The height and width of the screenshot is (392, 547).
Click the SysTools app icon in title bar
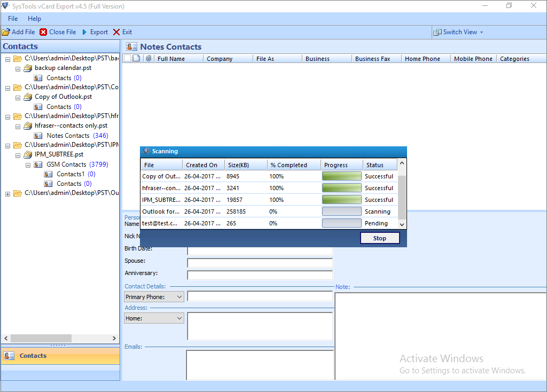click(x=5, y=6)
